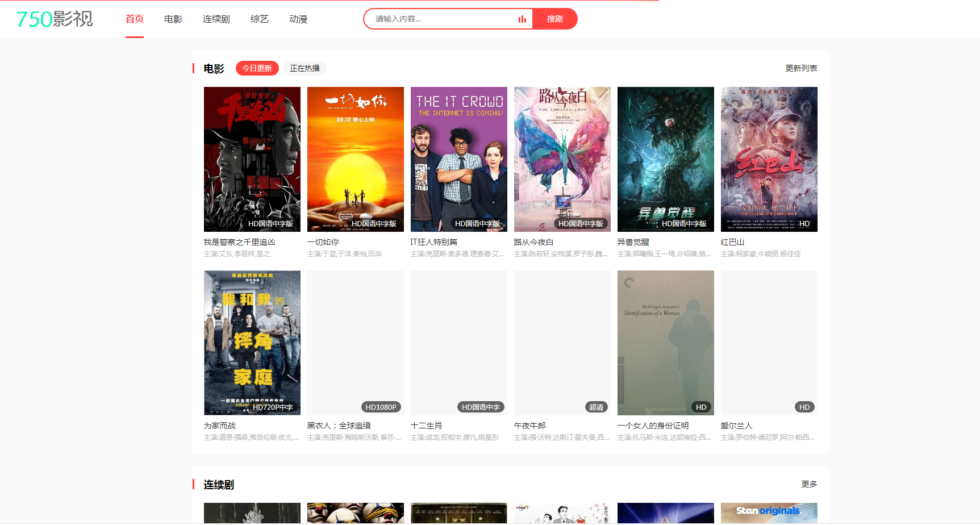Open the 为家而战 movie poster
980x525 pixels.
pos(252,343)
